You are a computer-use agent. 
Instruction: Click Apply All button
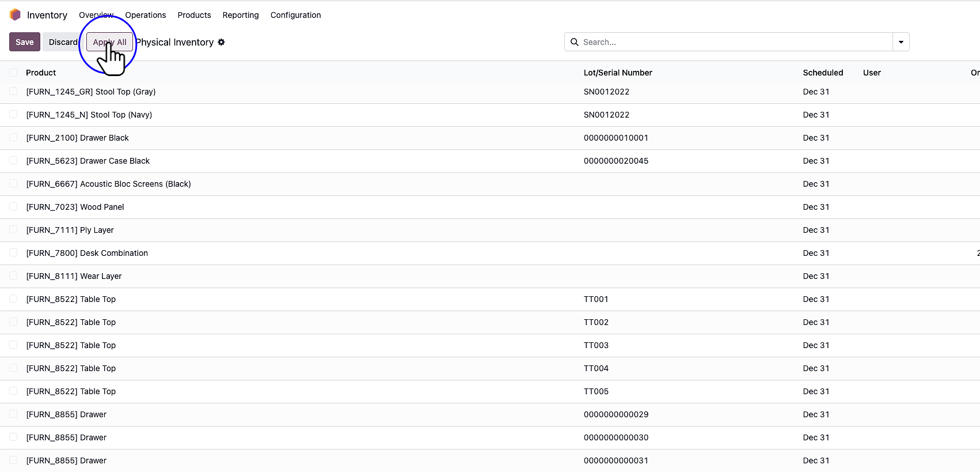coord(109,42)
